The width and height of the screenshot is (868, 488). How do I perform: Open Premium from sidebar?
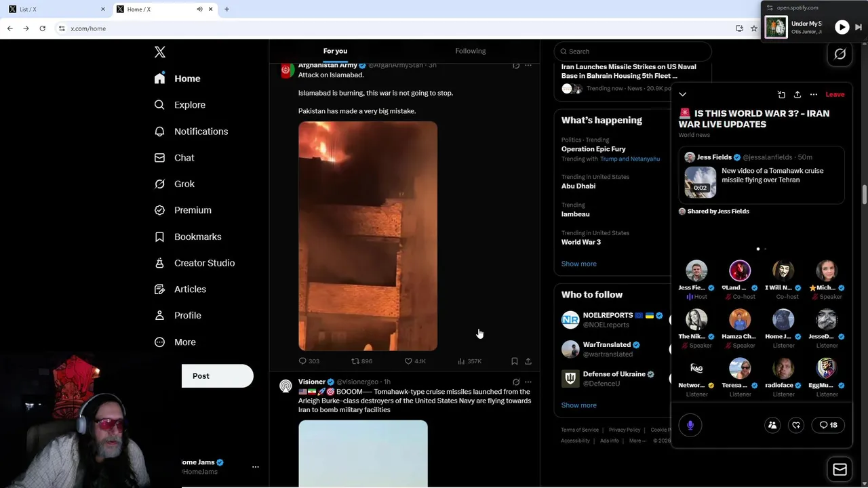183,210
